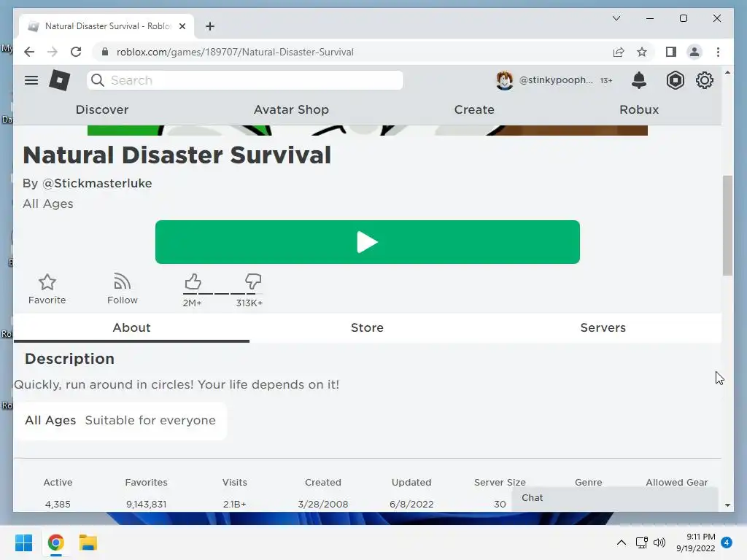Close the Natural Disaster Survival tab
Screen dimensions: 747x560
pos(182,26)
